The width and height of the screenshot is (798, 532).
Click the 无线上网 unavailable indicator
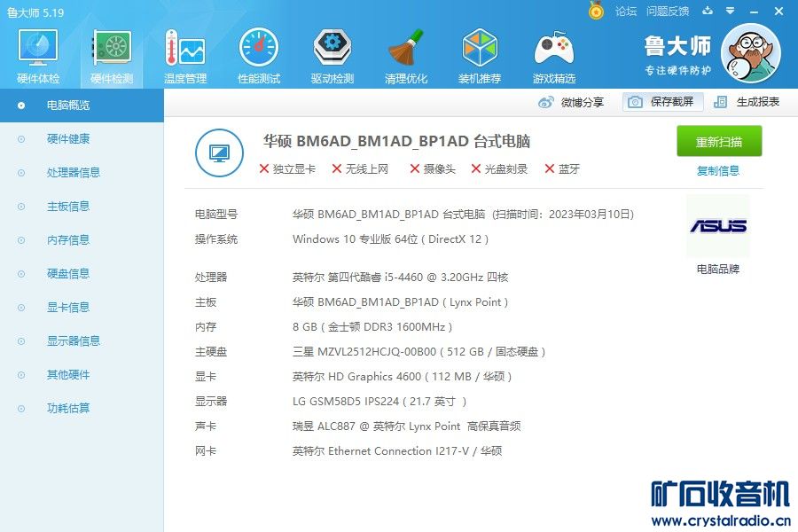click(360, 169)
